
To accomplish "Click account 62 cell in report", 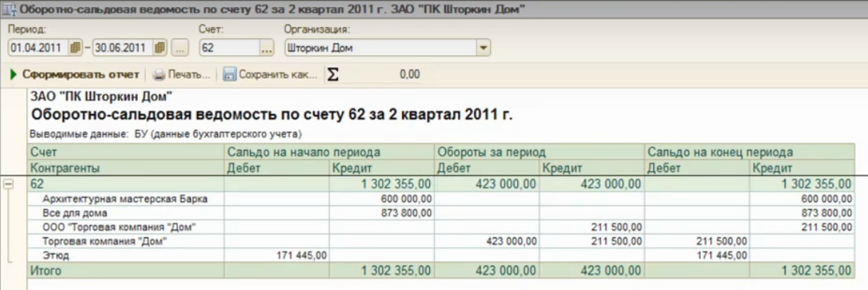I will [x=126, y=183].
